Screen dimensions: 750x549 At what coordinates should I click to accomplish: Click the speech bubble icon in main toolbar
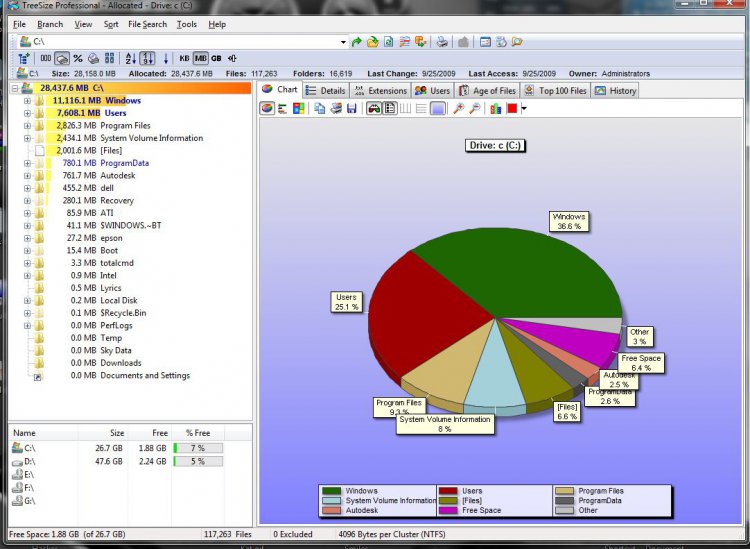[x=517, y=42]
